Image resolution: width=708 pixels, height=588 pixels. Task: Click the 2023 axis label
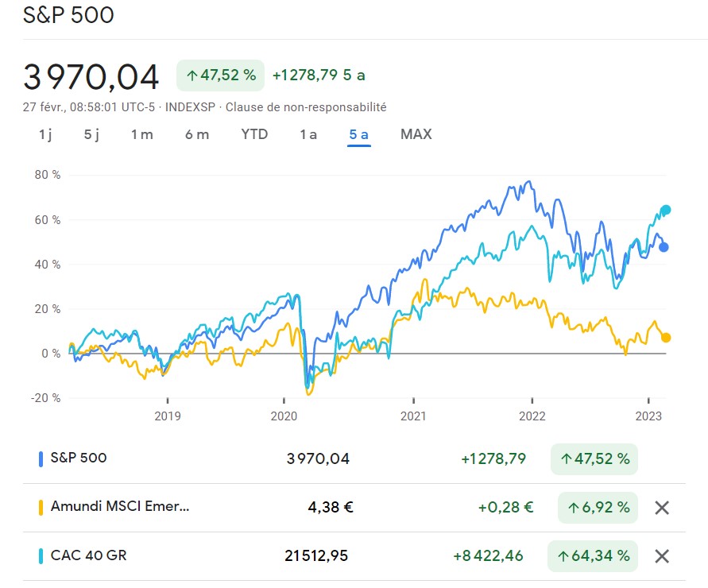[648, 416]
